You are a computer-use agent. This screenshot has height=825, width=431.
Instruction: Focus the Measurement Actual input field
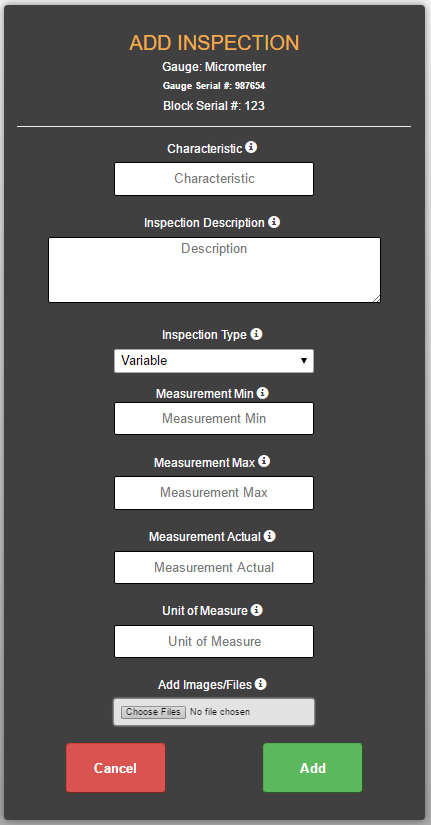click(x=214, y=567)
